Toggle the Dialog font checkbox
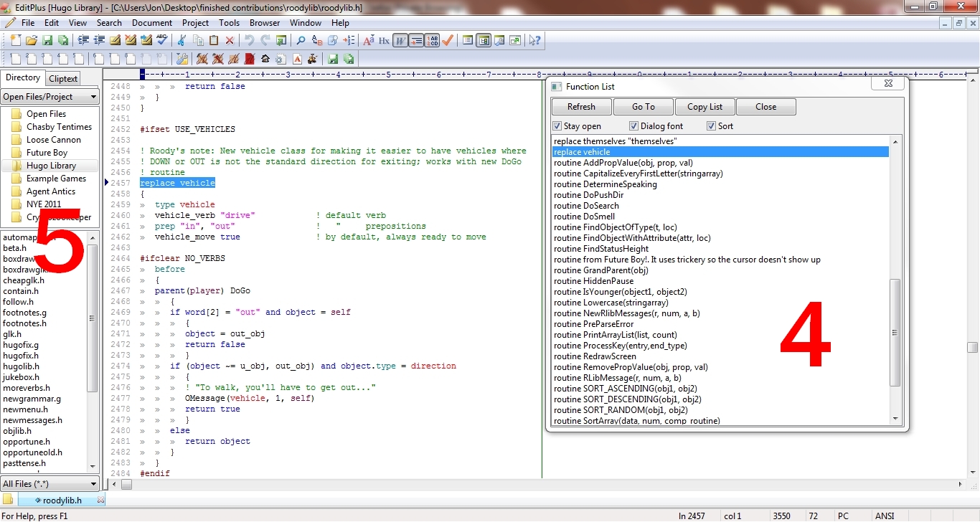Screen dimensions: 980x522 point(633,126)
